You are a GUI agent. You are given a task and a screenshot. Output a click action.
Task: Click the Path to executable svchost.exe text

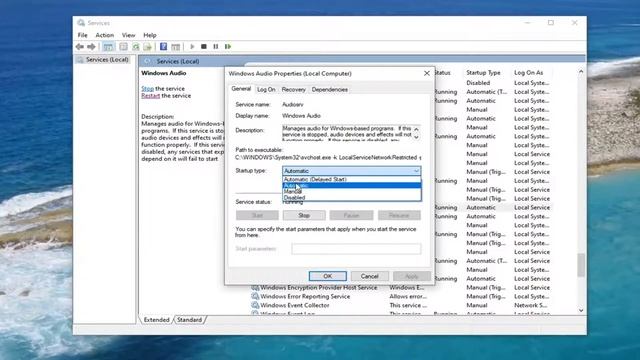click(328, 158)
